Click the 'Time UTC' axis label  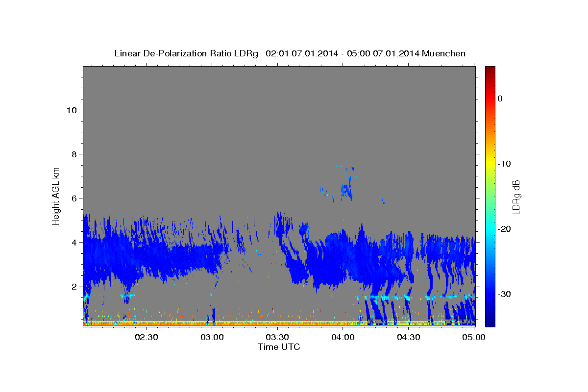pyautogui.click(x=279, y=347)
